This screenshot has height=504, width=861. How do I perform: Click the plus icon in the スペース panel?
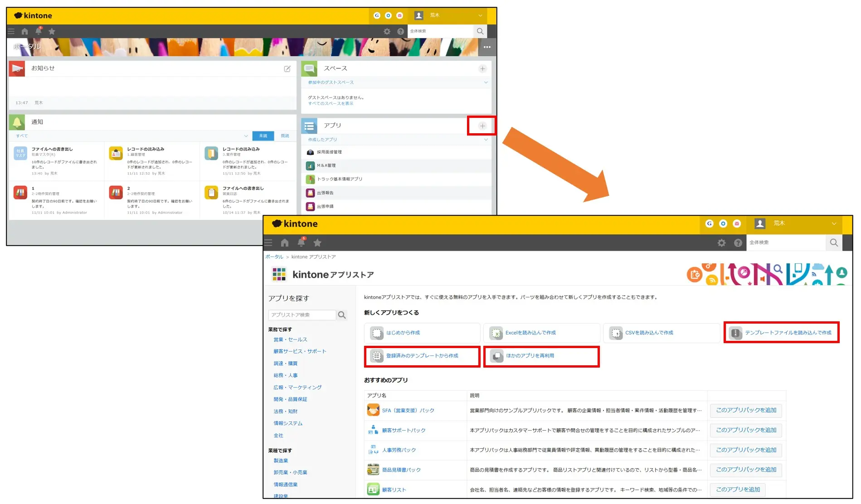[x=482, y=68]
